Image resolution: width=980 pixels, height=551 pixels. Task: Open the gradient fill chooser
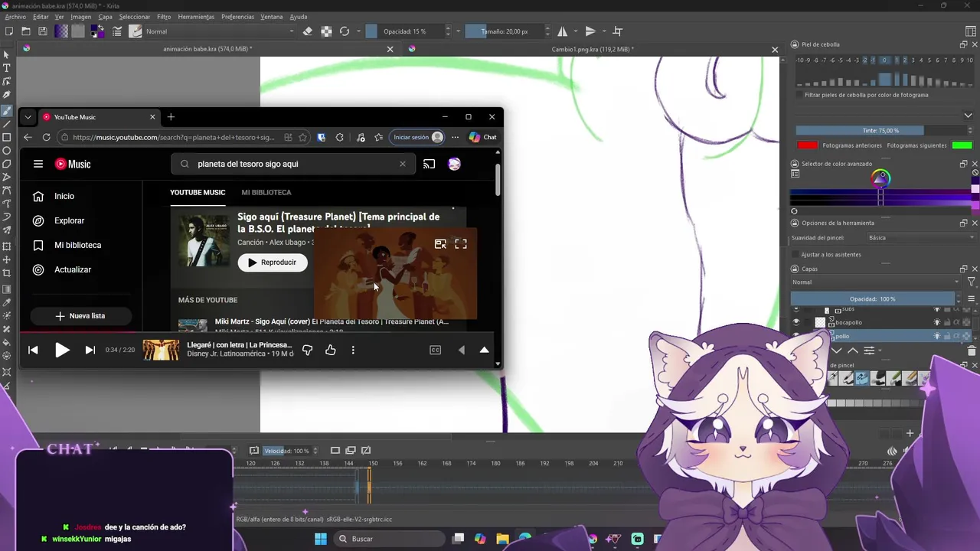pyautogui.click(x=61, y=31)
